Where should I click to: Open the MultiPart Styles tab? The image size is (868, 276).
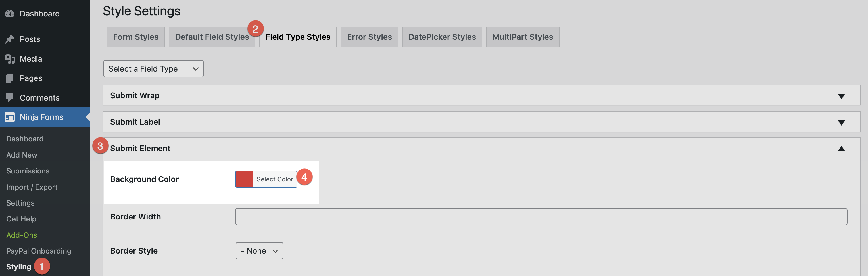522,37
